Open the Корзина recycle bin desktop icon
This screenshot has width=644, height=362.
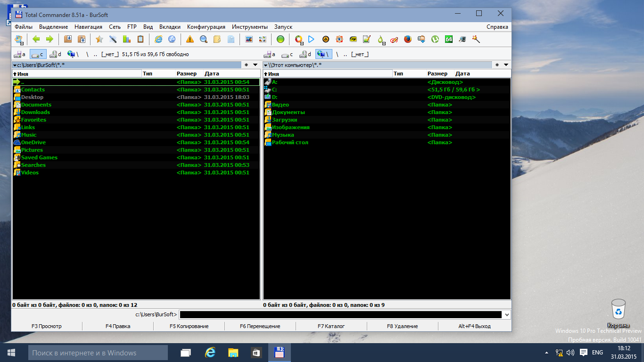pos(618,314)
